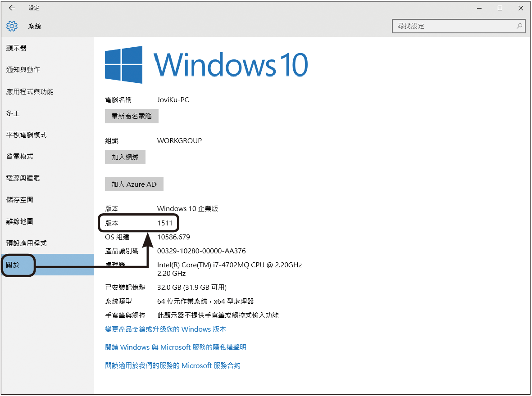Image resolution: width=532 pixels, height=396 pixels.
Task: Minimize the 設定 window
Action: (x=479, y=8)
